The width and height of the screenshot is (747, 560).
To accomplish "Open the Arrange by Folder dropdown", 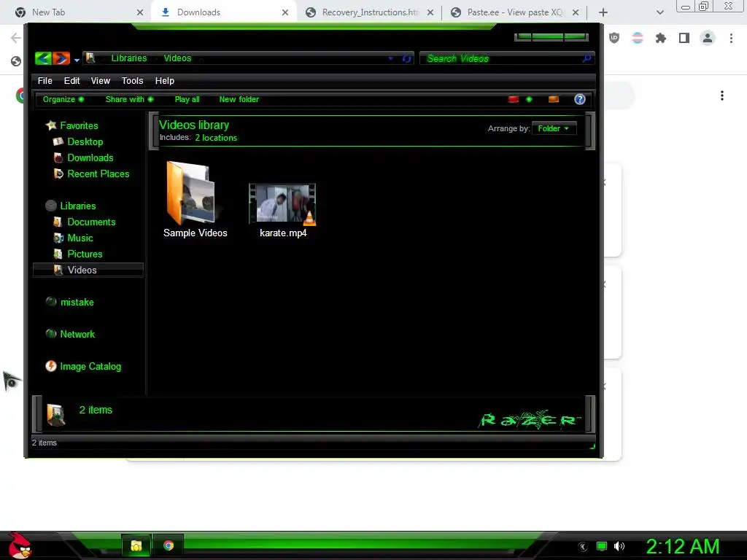I will (554, 128).
